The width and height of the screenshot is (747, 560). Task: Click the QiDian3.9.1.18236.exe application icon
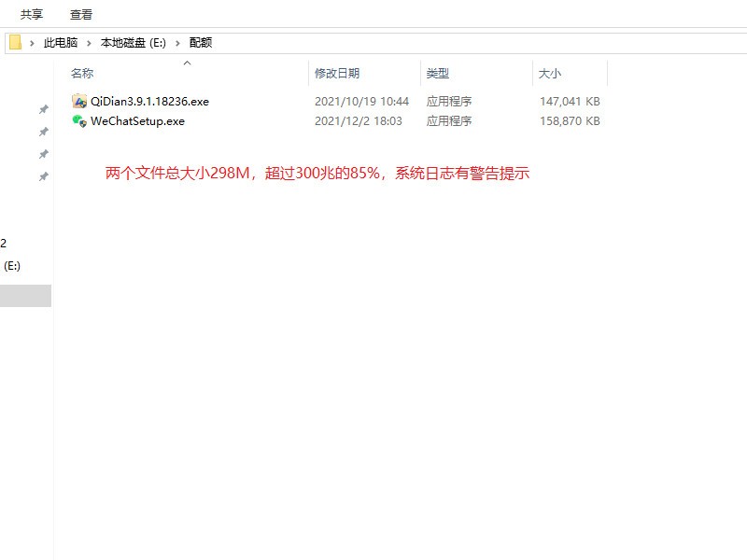click(x=79, y=101)
